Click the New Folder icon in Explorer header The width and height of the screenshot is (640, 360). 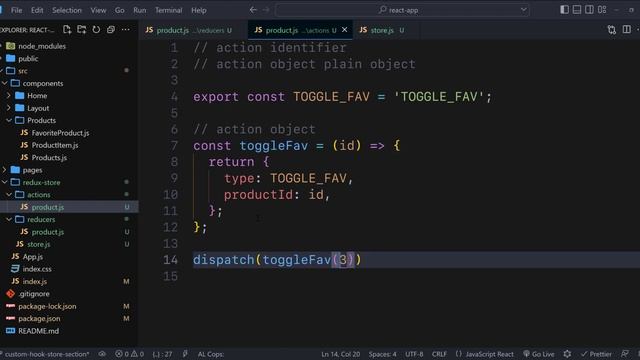pos(82,29)
